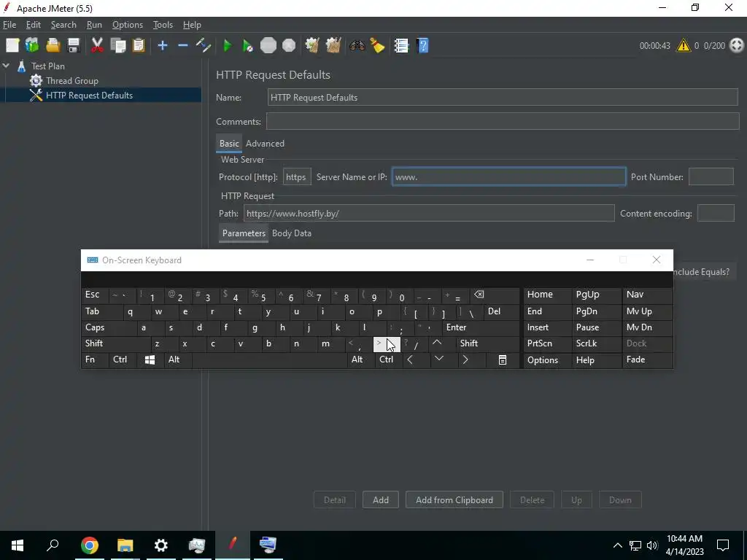Click the Add parameter button
The height and width of the screenshot is (560, 747).
pyautogui.click(x=380, y=500)
